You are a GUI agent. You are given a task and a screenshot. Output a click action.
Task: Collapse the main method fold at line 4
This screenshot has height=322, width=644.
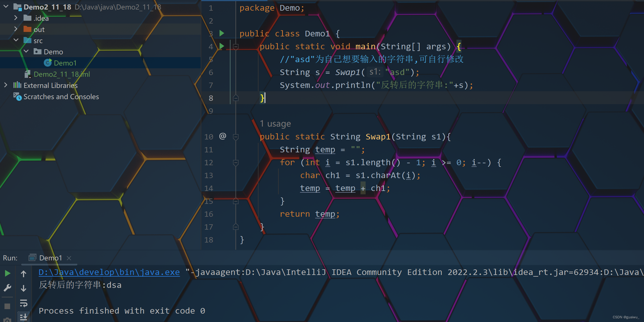pos(236,46)
